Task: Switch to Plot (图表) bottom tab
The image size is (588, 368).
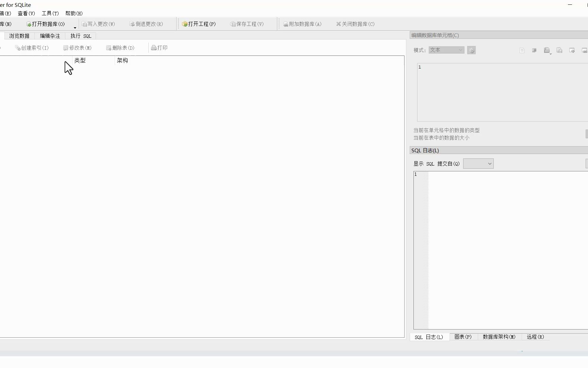Action: (463, 337)
